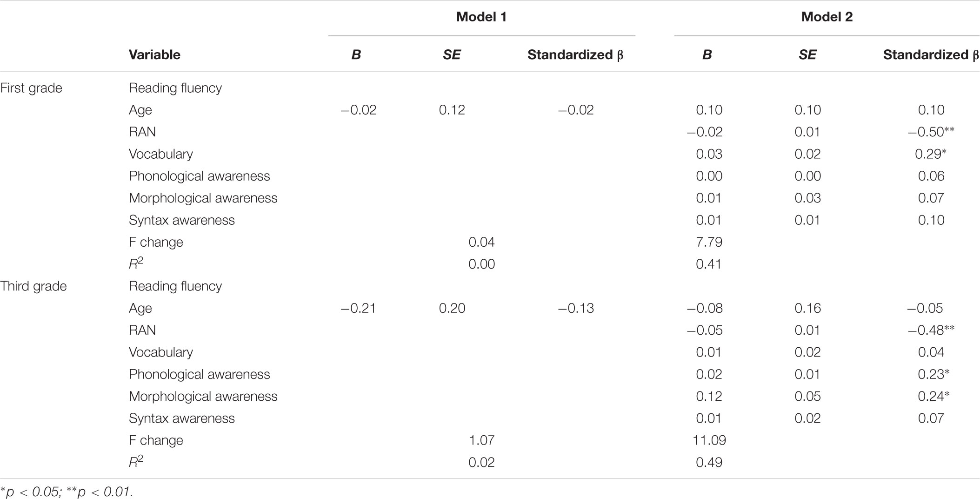This screenshot has height=499, width=980.
Task: Select the significance footnote p < 0.05
Action: coord(29,492)
